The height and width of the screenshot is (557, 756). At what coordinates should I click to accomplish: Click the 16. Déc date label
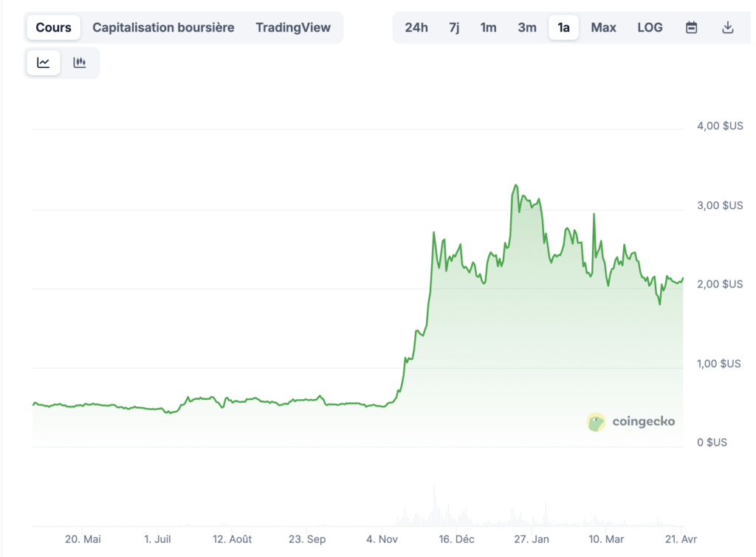[x=456, y=539]
